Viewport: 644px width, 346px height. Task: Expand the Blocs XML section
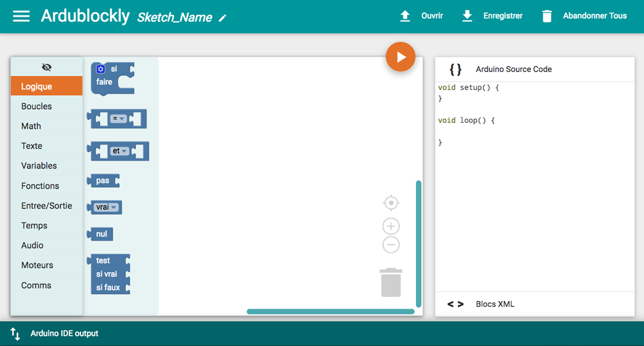coord(495,304)
